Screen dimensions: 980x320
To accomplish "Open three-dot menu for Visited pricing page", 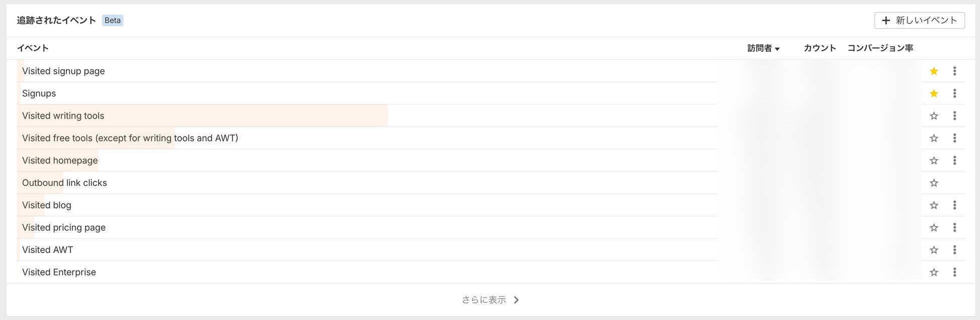I will click(x=954, y=228).
